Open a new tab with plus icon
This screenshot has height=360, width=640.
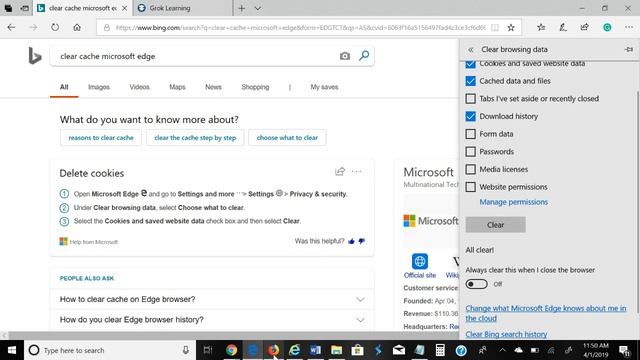point(242,8)
